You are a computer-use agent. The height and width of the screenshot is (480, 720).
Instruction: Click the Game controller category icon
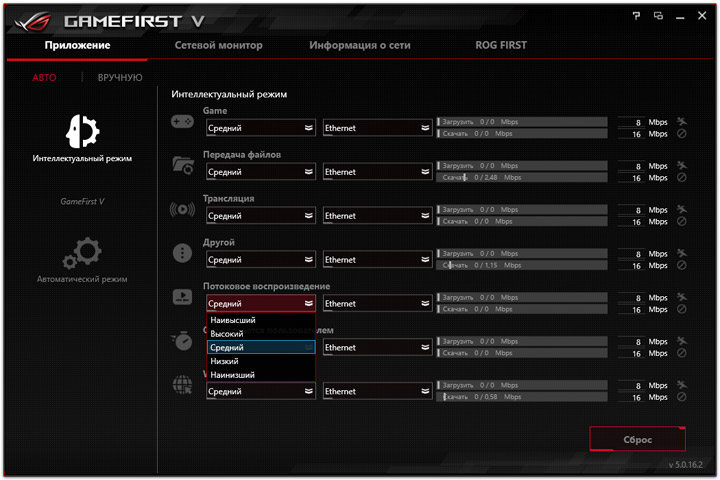(182, 122)
